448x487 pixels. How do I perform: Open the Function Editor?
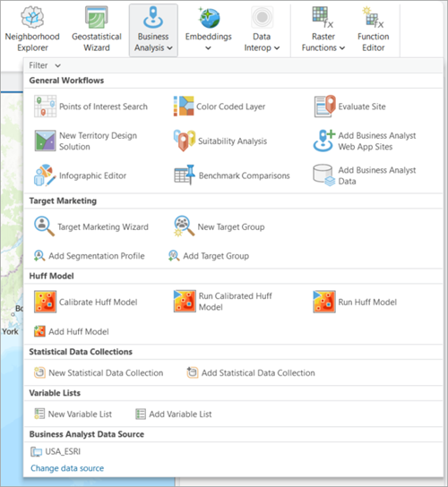tap(373, 30)
